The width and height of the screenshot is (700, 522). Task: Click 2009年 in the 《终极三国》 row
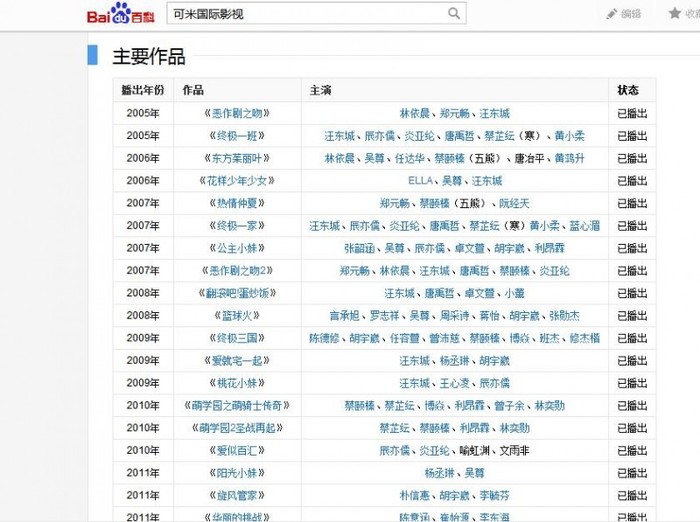(x=143, y=338)
